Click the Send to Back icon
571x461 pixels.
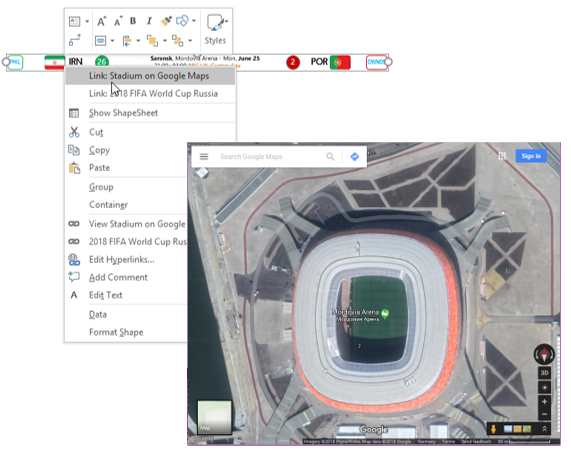pyautogui.click(x=178, y=41)
